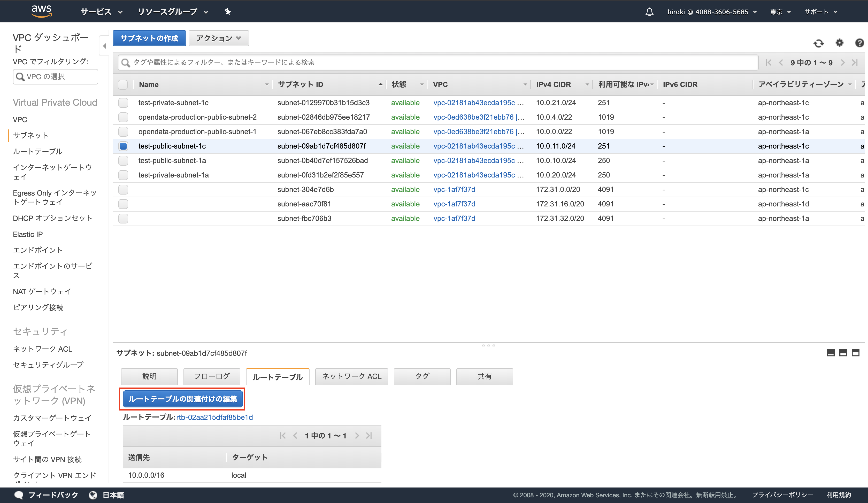Viewport: 868px width, 503px height.
Task: Open the rtb-02aa215dfaf85be1d route table link
Action: (214, 417)
